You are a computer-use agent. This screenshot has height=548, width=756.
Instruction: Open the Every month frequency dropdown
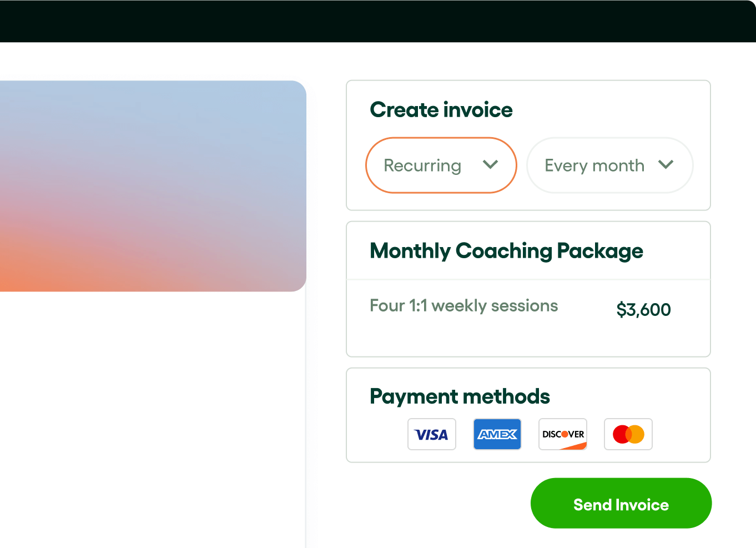[609, 165]
